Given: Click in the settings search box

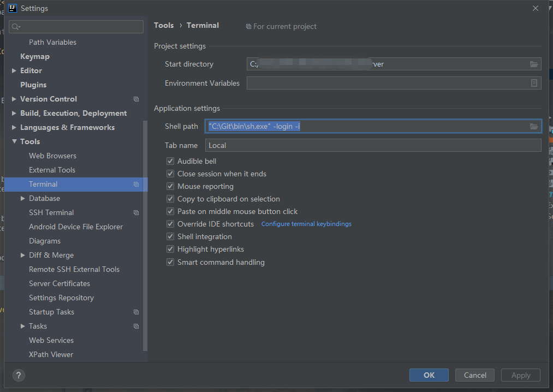Looking at the screenshot, I should click(76, 27).
